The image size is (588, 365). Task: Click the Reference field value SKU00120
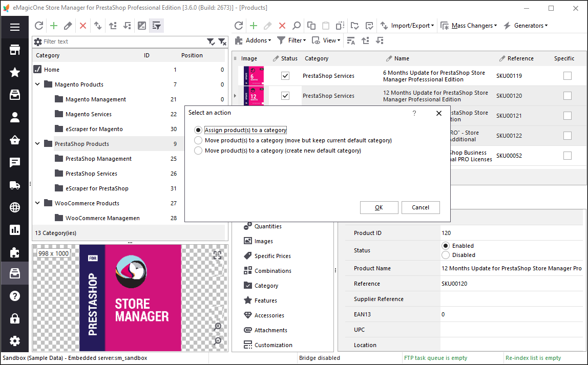(454, 284)
